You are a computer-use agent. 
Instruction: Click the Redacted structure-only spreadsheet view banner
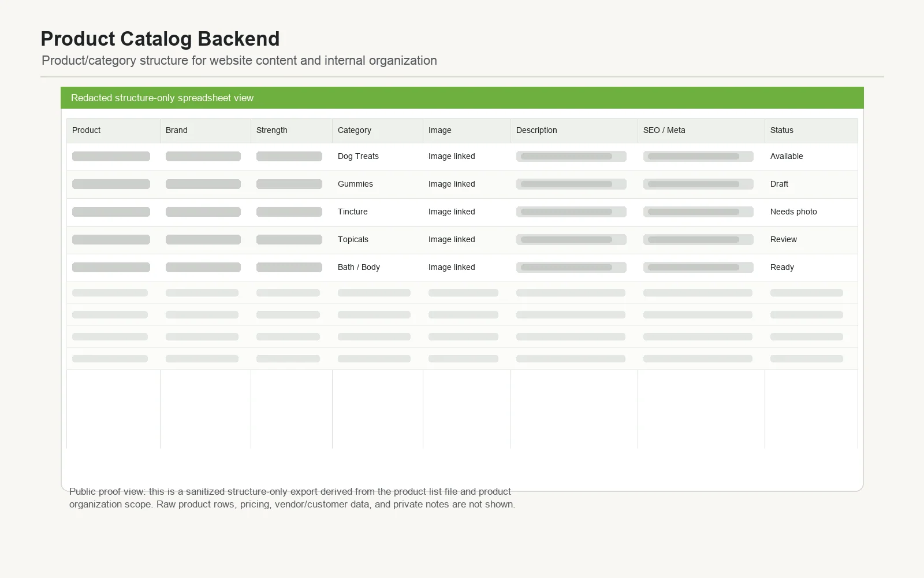(x=462, y=98)
